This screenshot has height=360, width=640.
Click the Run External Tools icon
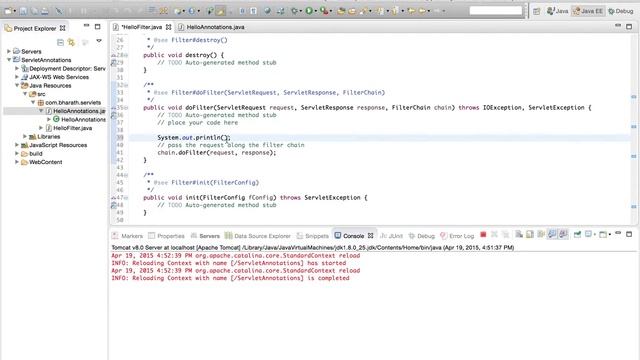tap(324, 11)
